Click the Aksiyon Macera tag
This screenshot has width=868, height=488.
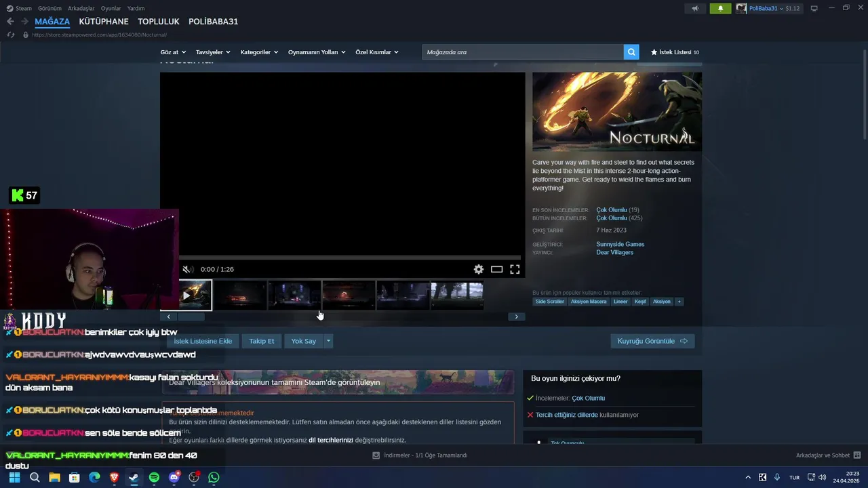coord(589,302)
